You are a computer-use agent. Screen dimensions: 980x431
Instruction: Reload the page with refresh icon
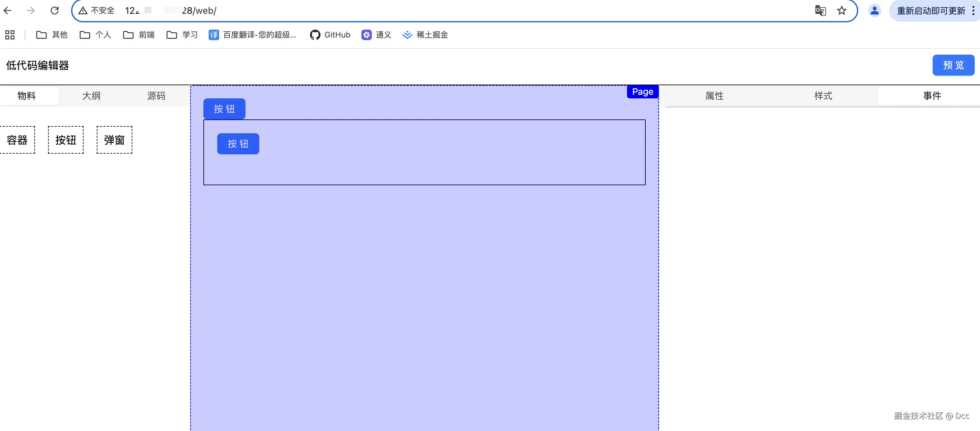[x=55, y=11]
